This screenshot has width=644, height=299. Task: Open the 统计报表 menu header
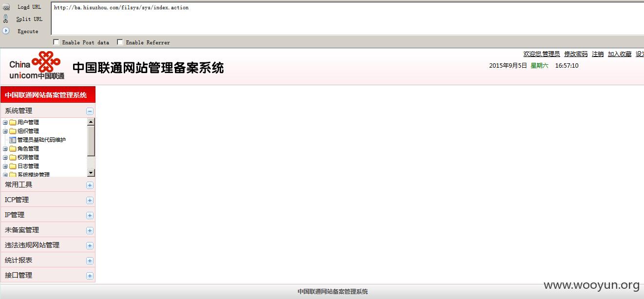[x=48, y=260]
